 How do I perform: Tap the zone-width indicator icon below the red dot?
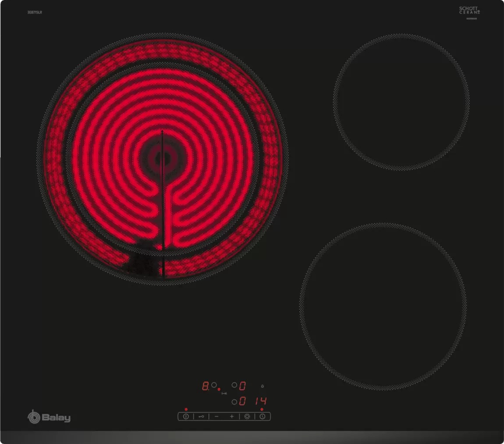click(x=224, y=394)
